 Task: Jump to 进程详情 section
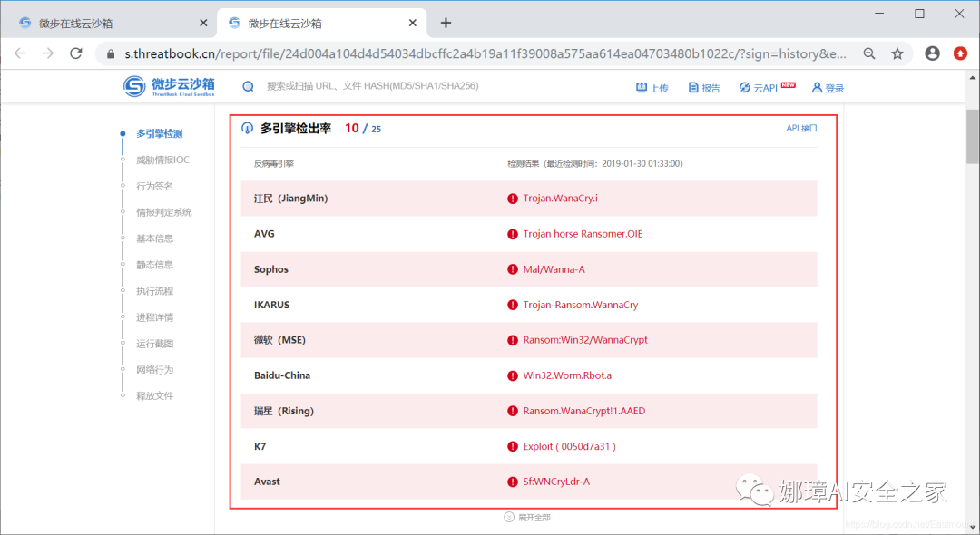pyautogui.click(x=155, y=317)
